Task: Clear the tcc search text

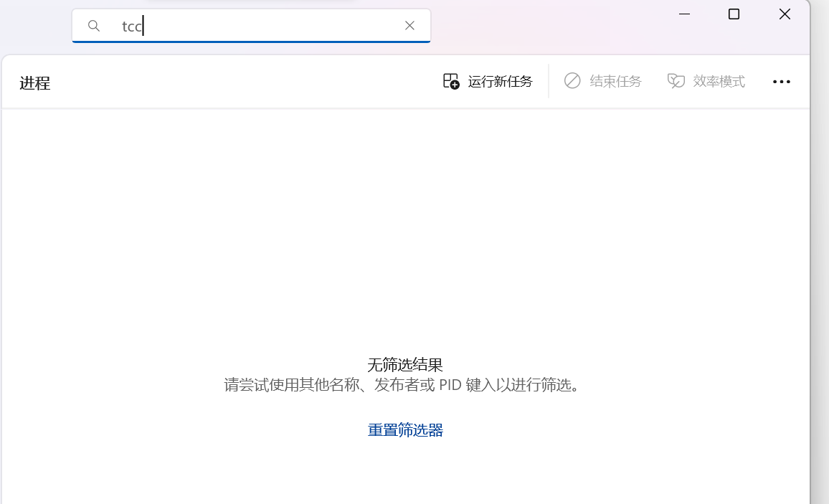Action: pyautogui.click(x=409, y=25)
